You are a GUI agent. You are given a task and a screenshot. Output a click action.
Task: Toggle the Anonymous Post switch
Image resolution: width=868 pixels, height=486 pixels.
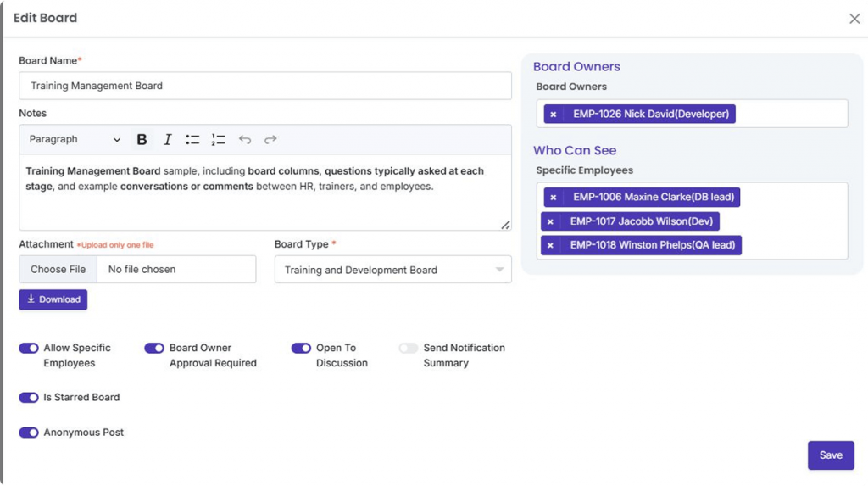tap(29, 433)
